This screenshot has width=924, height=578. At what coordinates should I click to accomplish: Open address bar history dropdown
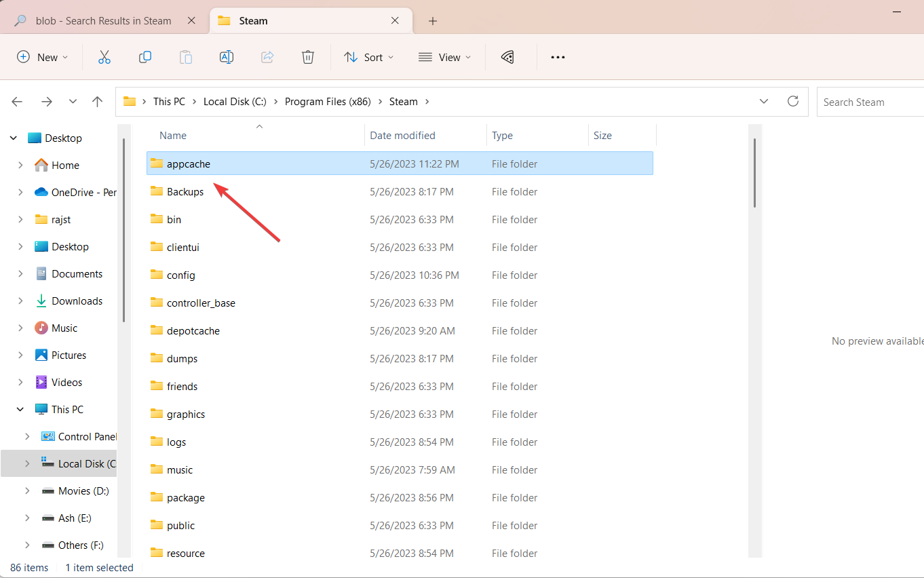[764, 101]
